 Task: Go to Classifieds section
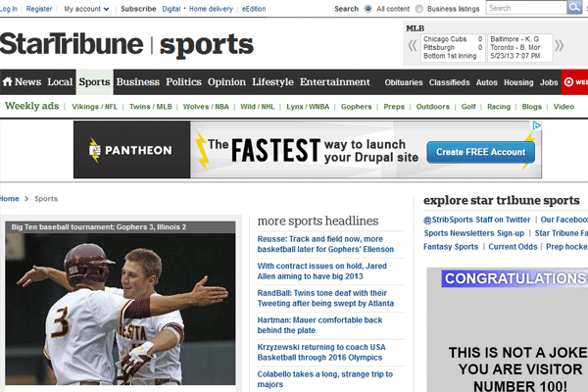point(449,82)
